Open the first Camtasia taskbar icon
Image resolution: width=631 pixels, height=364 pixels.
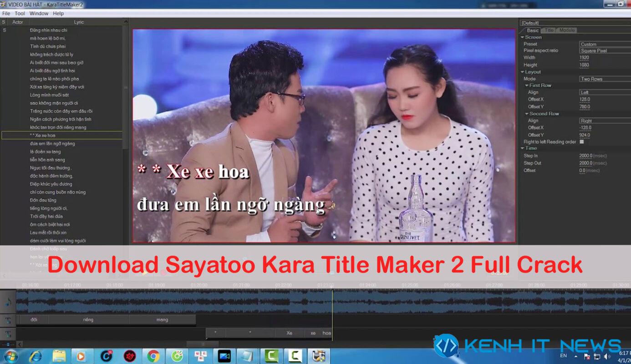click(271, 356)
